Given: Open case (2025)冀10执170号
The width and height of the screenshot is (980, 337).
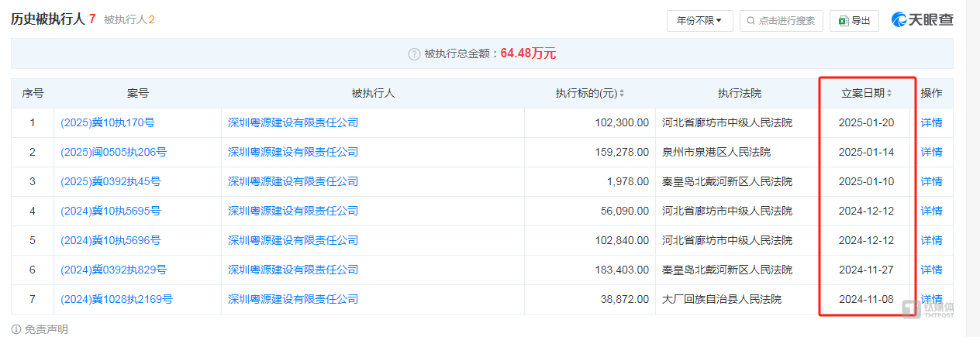Looking at the screenshot, I should 107,122.
